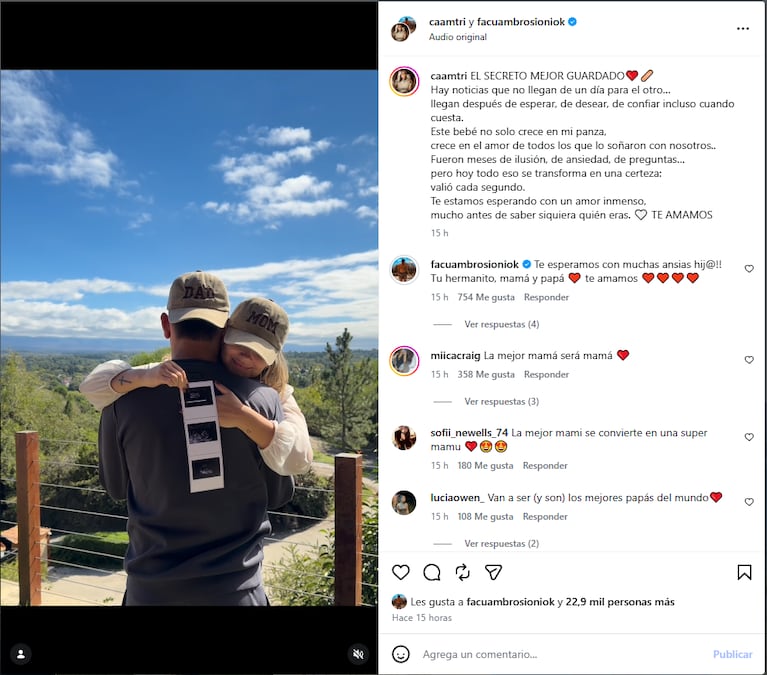Like the post with heart icon

(x=401, y=572)
